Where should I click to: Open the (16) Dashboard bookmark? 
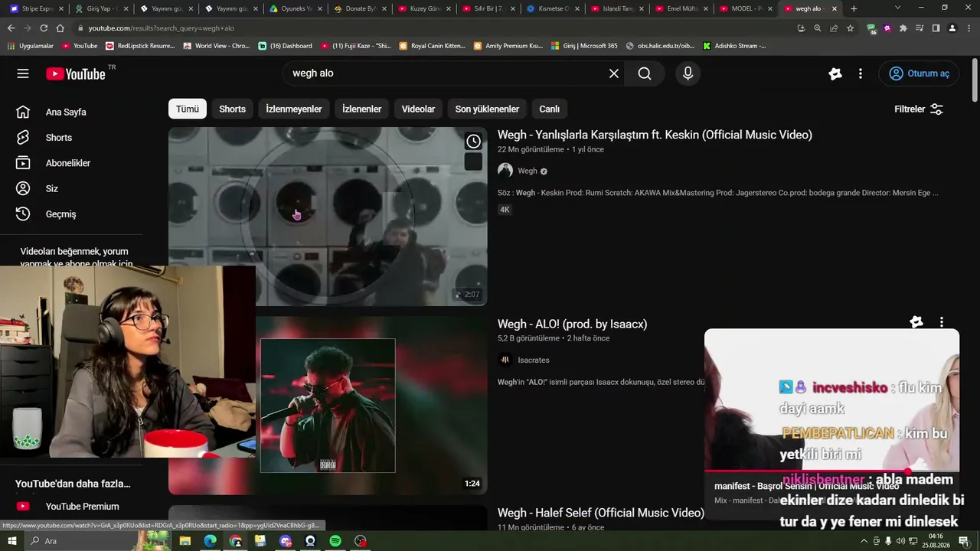click(x=285, y=46)
